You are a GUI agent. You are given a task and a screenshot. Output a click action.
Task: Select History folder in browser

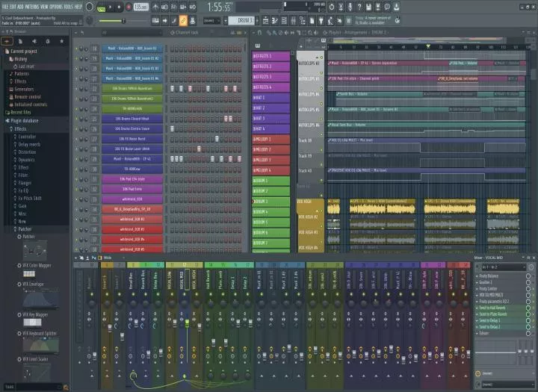click(x=18, y=59)
